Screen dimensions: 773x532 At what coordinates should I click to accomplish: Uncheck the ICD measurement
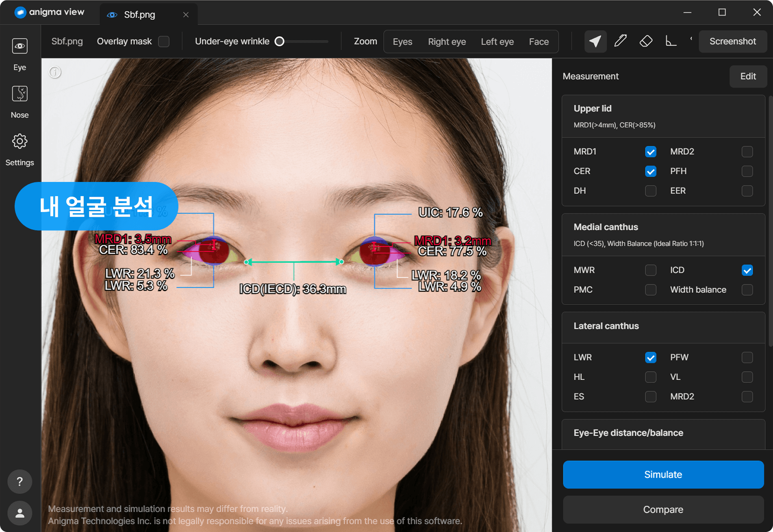coord(747,270)
